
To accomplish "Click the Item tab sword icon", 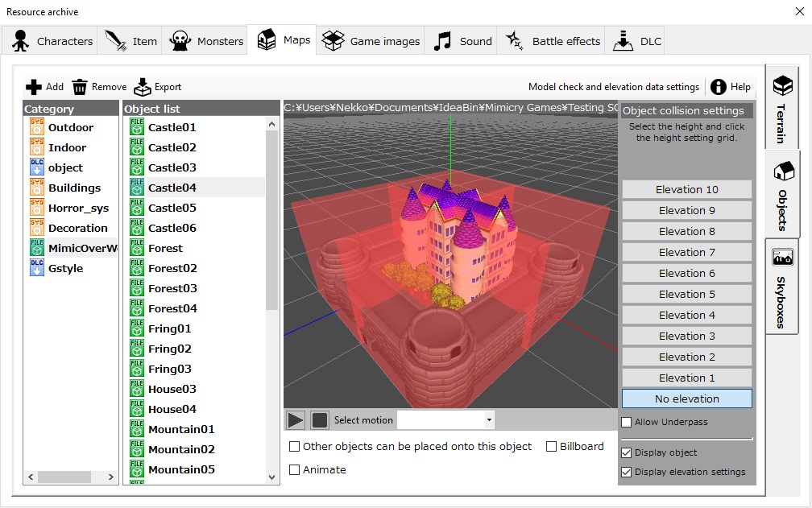I will click(x=115, y=41).
